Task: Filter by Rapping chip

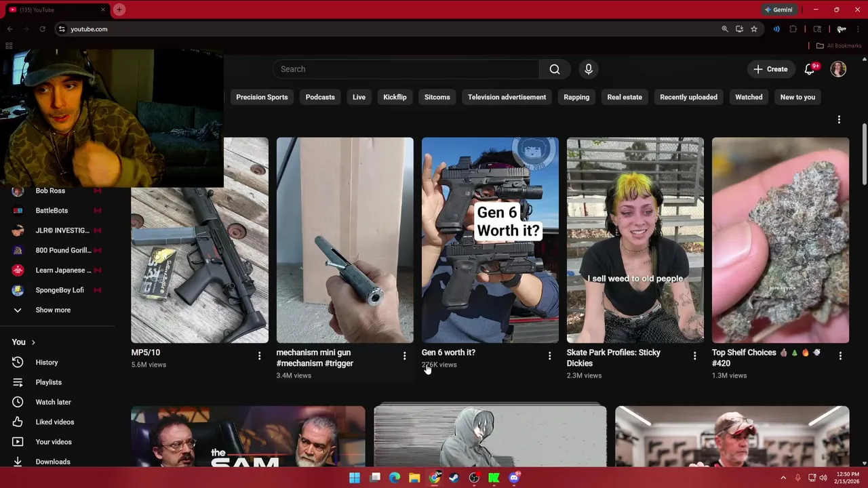Action: coord(576,97)
